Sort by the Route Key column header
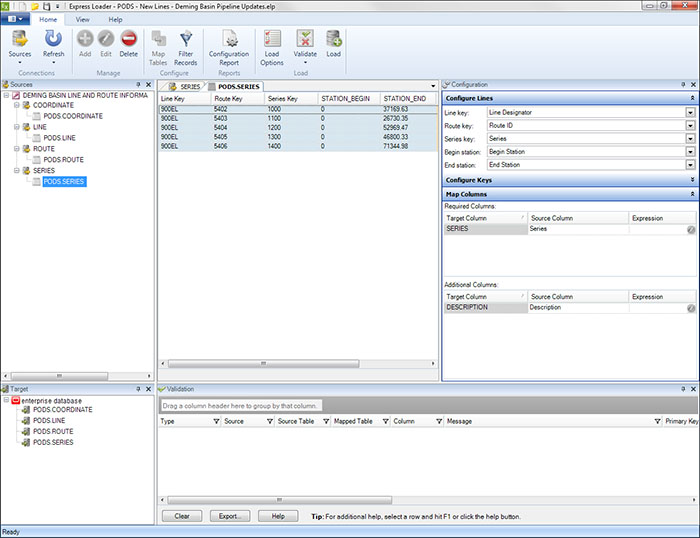Screen dimensions: 700x538 click(237, 98)
